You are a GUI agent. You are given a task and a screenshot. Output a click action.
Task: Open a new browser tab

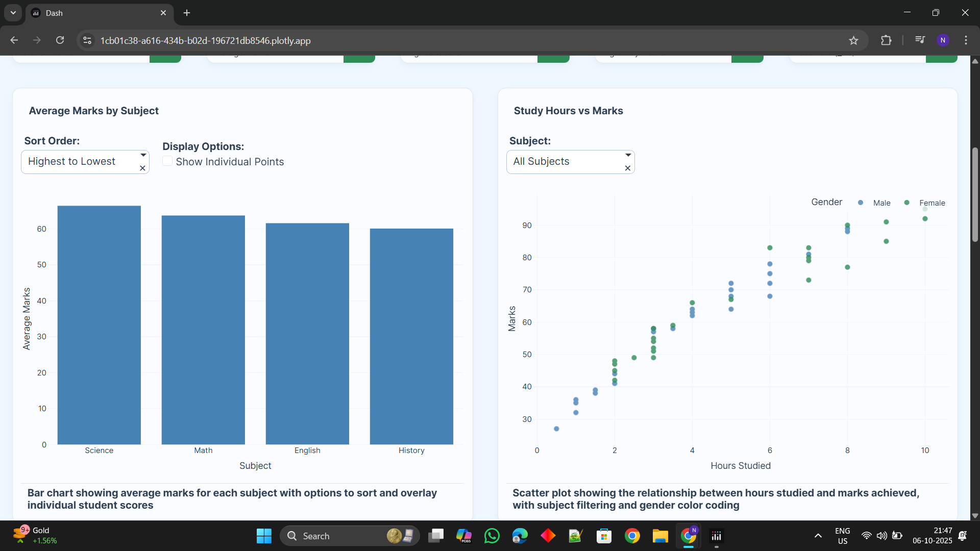187,13
